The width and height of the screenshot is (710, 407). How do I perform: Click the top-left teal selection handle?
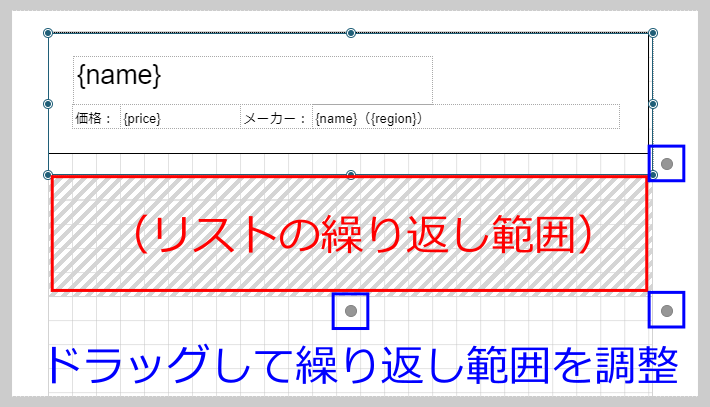tap(48, 33)
